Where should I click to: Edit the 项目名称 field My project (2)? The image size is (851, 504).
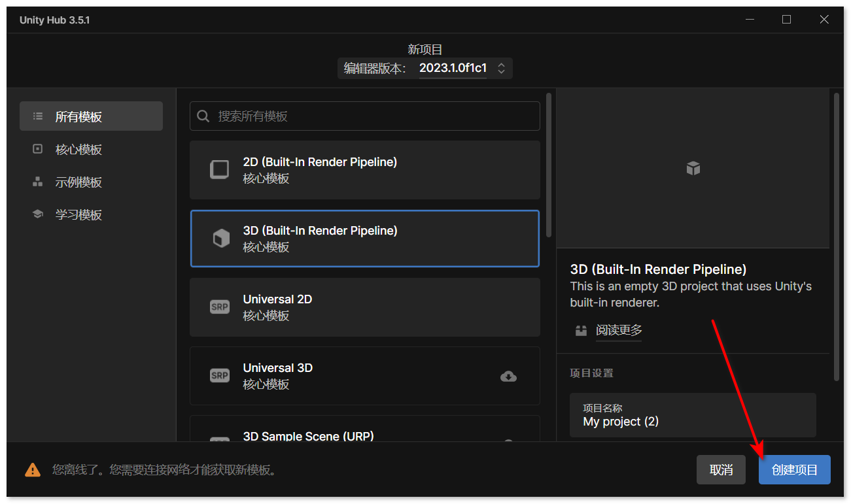coord(693,415)
